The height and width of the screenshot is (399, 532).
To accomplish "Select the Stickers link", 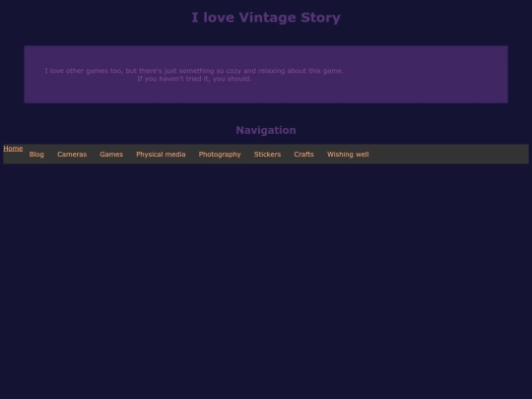I will pyautogui.click(x=267, y=155).
